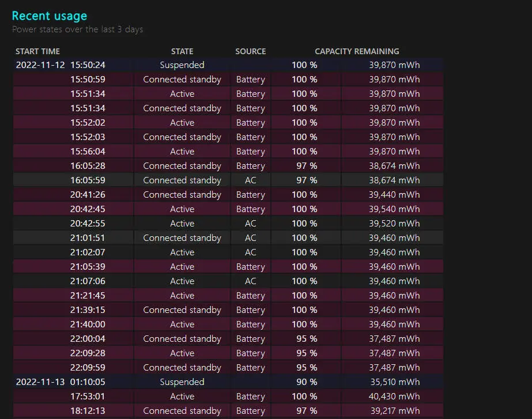532x419 pixels.
Task: Click Active state in 21:02:07 row
Action: click(x=182, y=252)
